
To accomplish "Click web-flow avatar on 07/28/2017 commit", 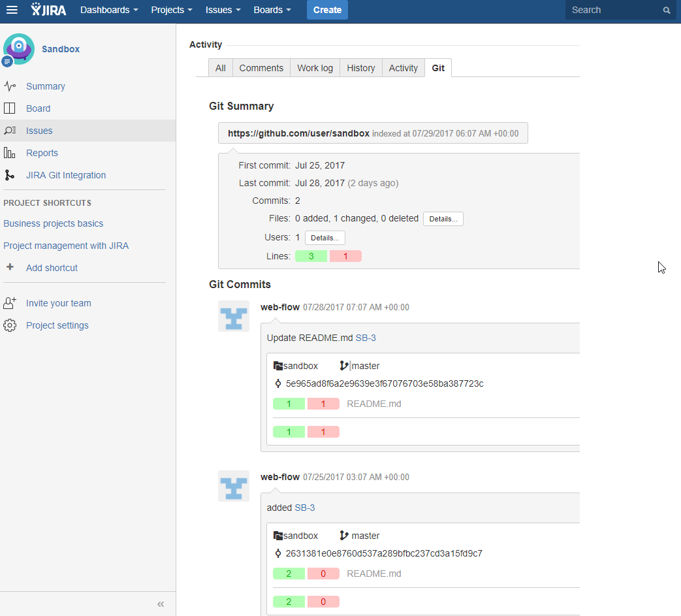I will point(234,316).
